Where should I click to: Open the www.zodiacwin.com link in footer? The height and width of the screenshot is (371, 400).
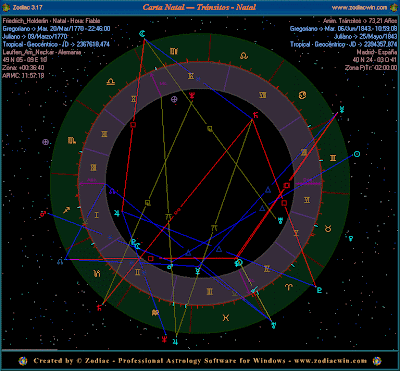[330, 361]
